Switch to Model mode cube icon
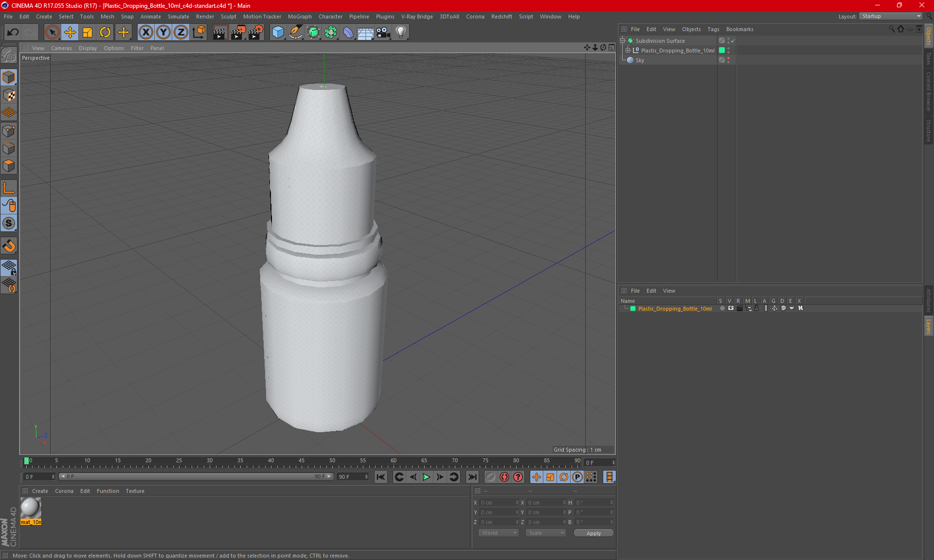The width and height of the screenshot is (934, 560). click(9, 78)
